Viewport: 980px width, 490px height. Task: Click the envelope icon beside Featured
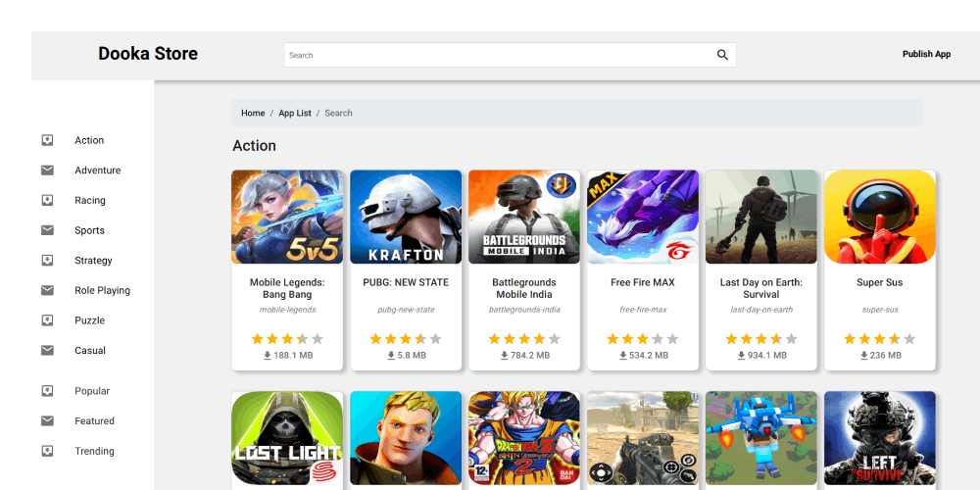[x=47, y=420]
